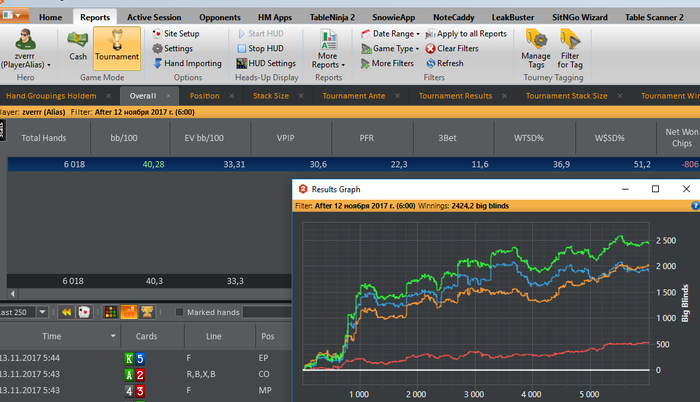Open the TableNinja 2 tab
Screen dimensions: 700x402
[332, 17]
